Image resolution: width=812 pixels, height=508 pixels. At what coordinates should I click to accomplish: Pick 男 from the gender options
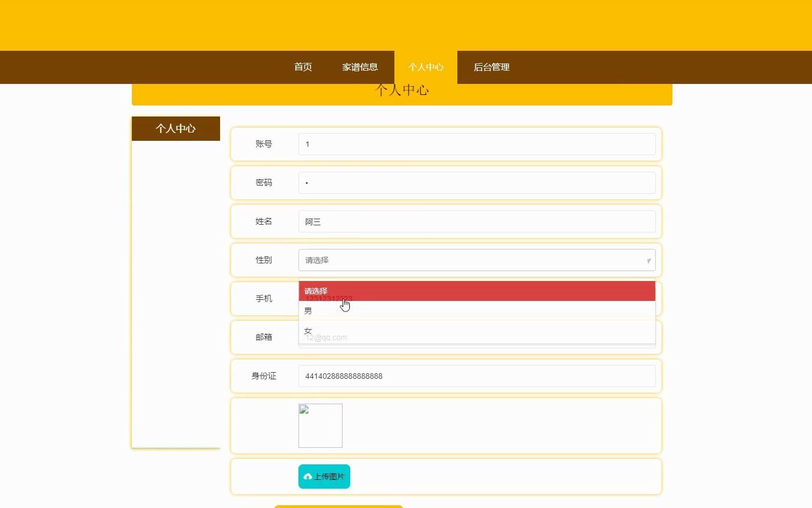click(x=477, y=311)
